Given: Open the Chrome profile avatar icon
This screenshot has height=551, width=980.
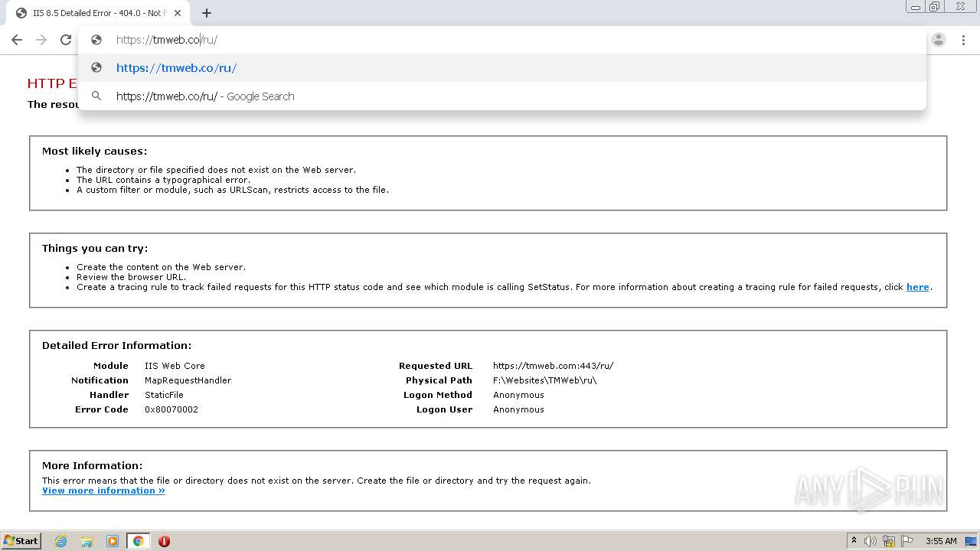Looking at the screenshot, I should (x=939, y=40).
